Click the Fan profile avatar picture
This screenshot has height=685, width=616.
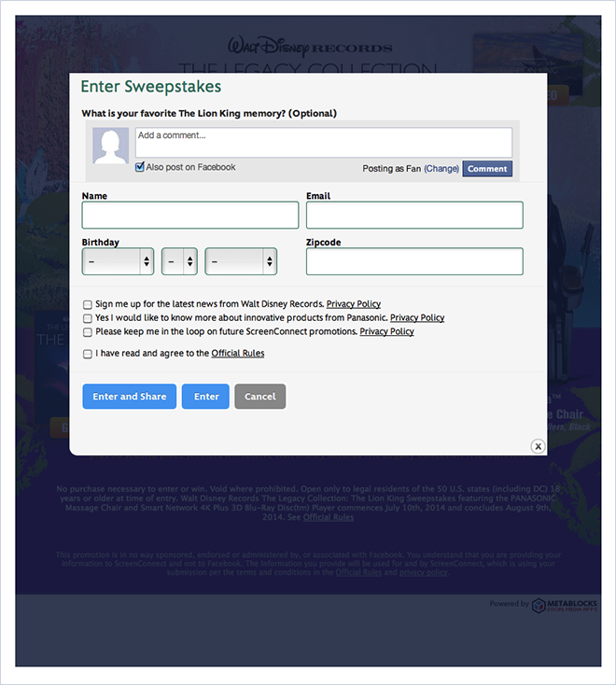point(110,146)
